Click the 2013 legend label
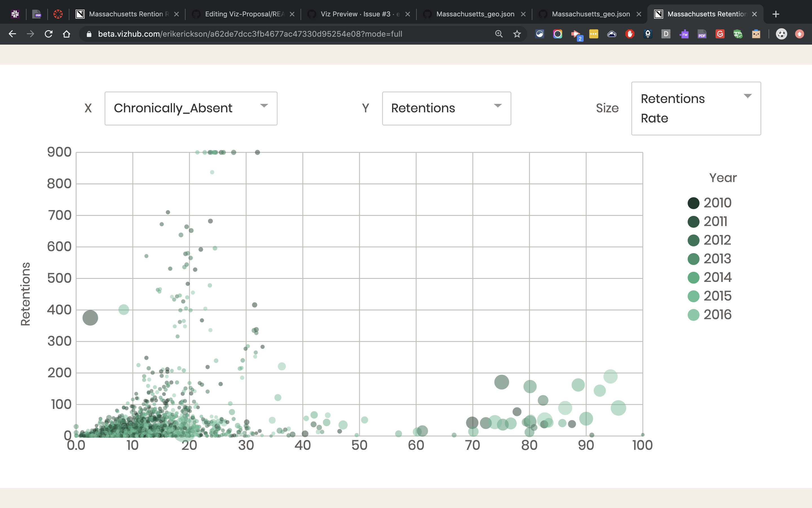 [717, 259]
